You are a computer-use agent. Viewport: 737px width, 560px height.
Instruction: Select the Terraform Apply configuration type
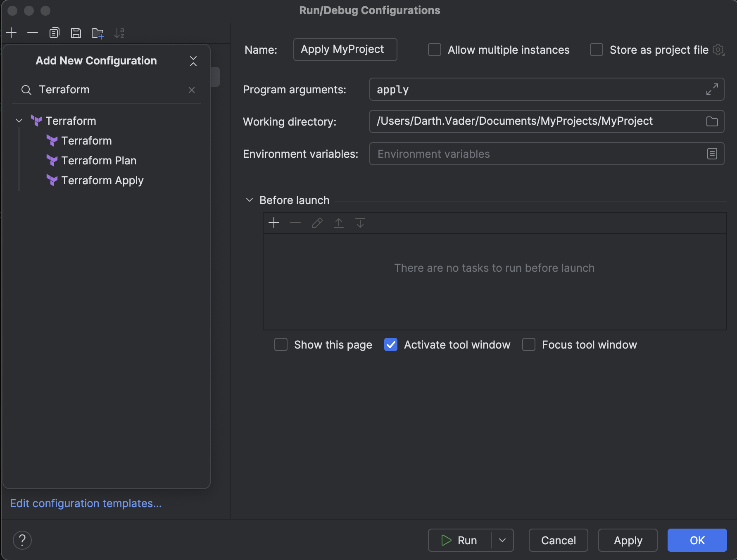102,180
